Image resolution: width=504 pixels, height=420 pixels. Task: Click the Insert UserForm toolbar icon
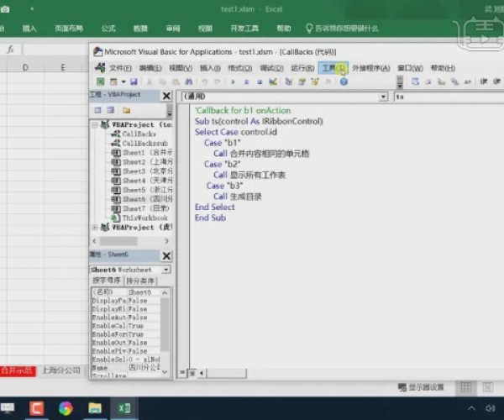pos(113,81)
